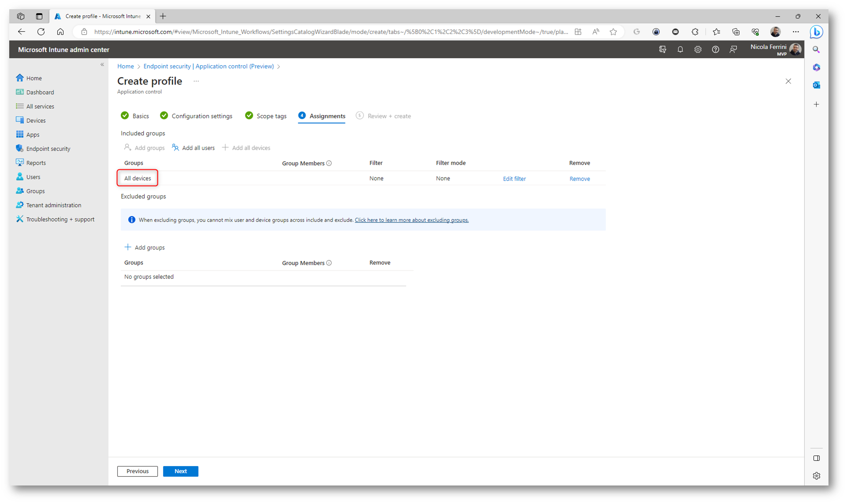Refresh the browser page
The width and height of the screenshot is (847, 504).
click(x=41, y=32)
